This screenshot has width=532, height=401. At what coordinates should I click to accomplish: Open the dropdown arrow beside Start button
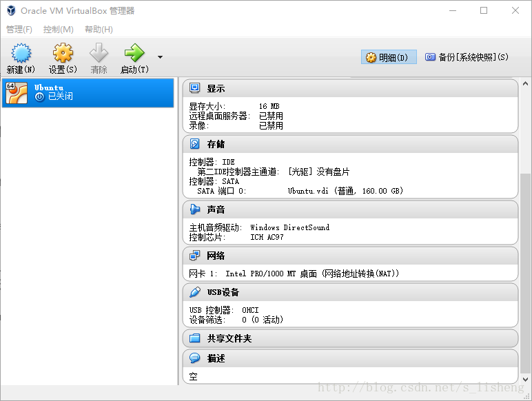160,57
